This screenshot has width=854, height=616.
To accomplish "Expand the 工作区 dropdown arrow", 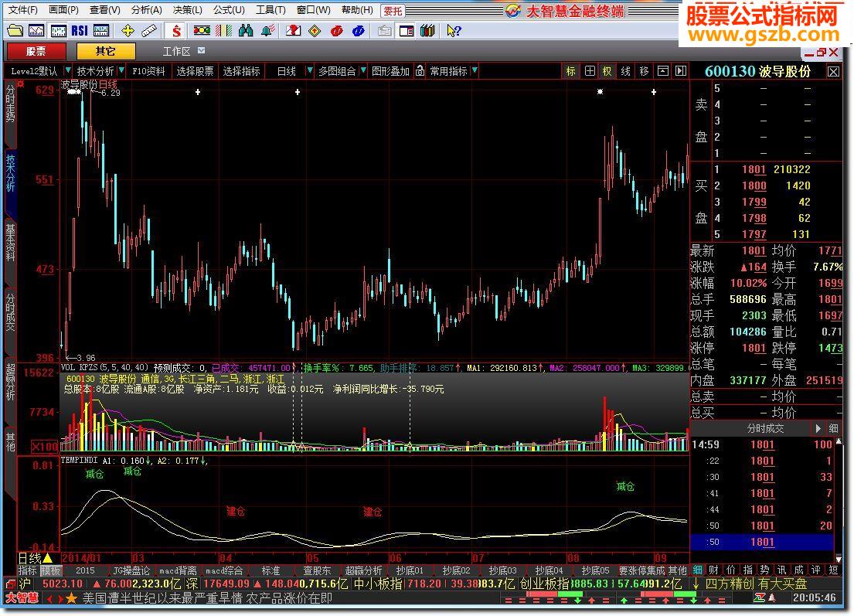I will point(202,51).
